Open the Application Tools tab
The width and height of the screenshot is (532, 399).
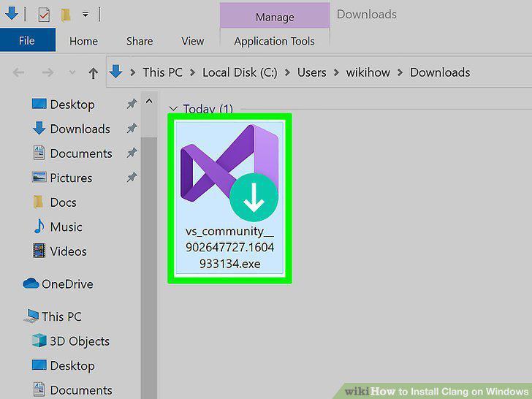click(275, 42)
